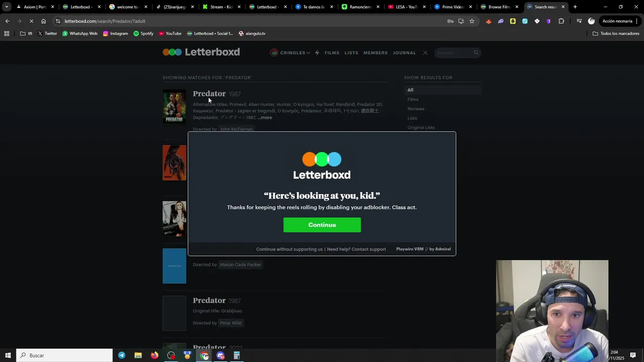Stop loading the page
The image size is (644, 362).
pos(31,21)
